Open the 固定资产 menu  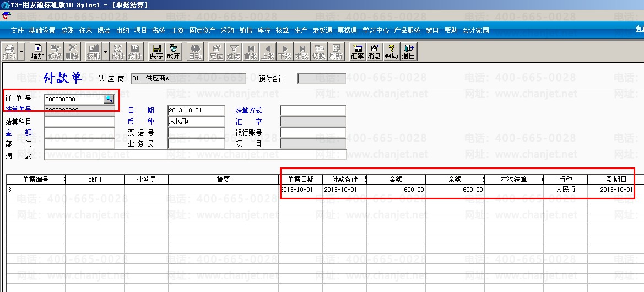coord(203,30)
